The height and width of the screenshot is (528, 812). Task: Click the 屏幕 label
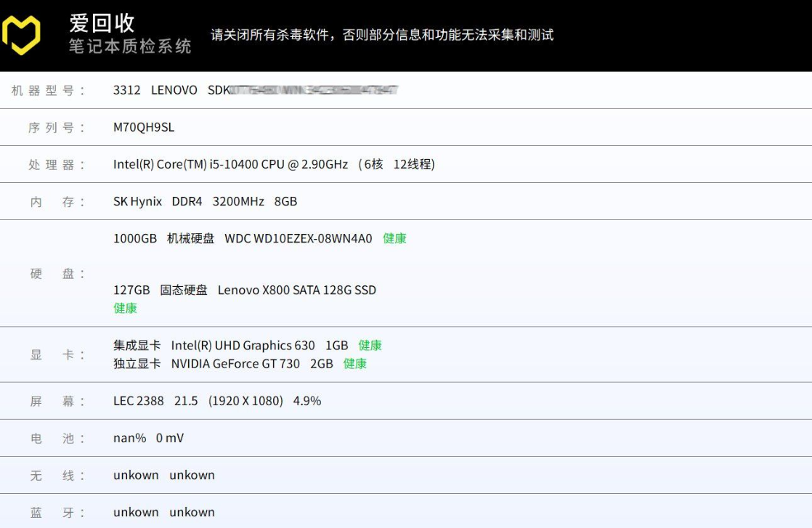pos(57,402)
